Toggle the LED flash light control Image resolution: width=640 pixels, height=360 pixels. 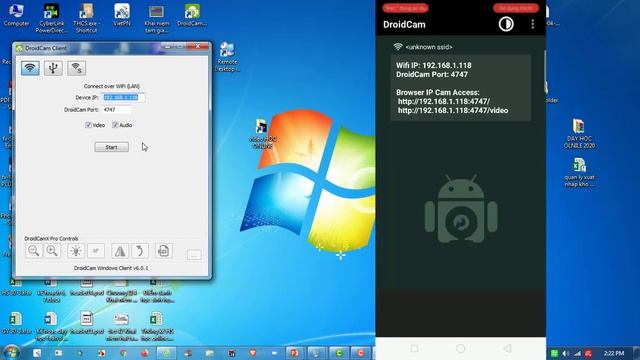click(76, 251)
